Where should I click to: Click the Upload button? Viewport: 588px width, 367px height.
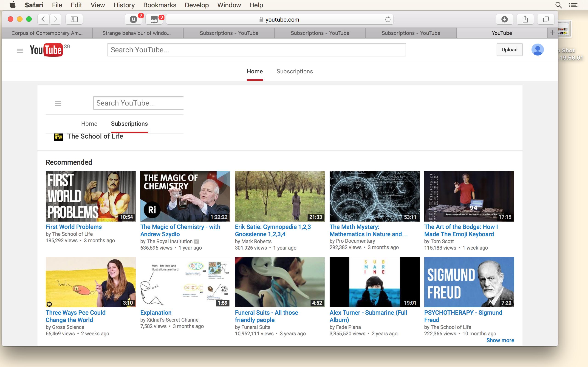point(509,50)
